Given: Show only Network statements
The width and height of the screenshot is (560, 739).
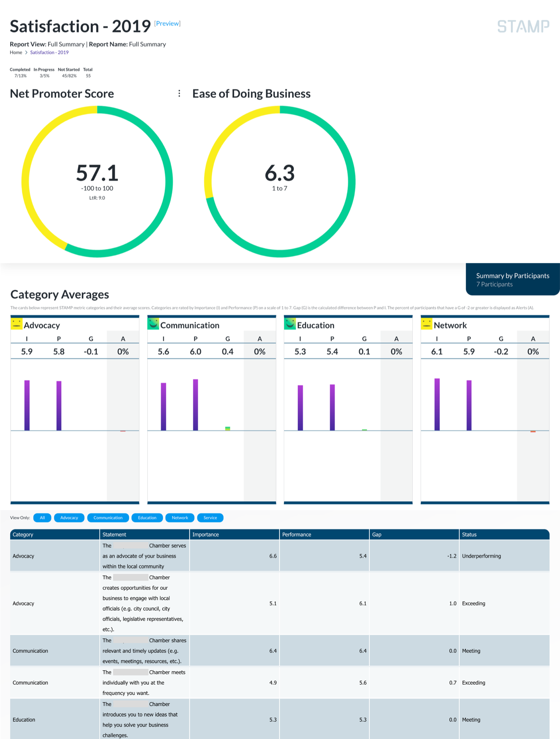Looking at the screenshot, I should coord(180,517).
